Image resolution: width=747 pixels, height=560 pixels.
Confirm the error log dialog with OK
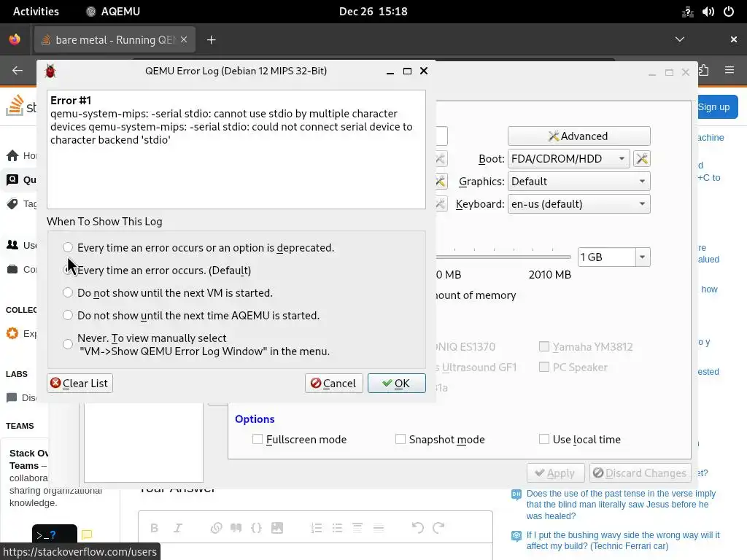pos(396,384)
